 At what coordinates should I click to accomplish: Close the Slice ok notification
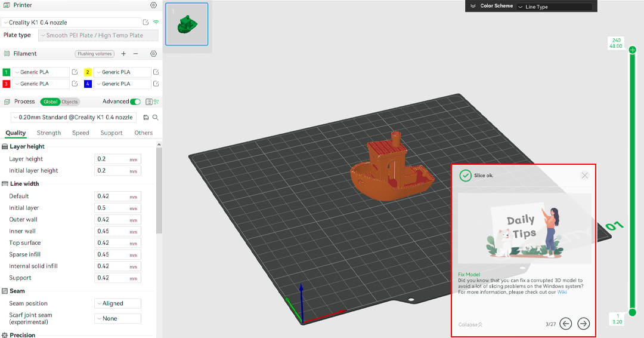coord(585,176)
